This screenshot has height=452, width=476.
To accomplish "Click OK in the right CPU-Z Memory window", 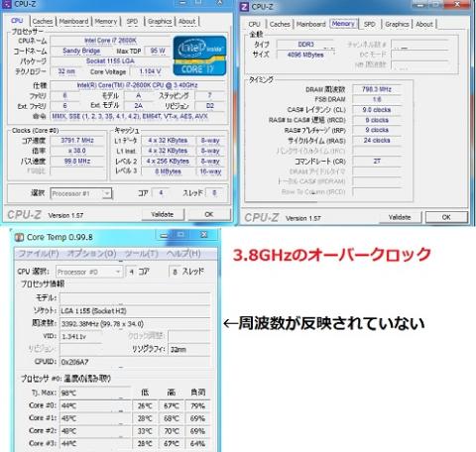I will [446, 217].
